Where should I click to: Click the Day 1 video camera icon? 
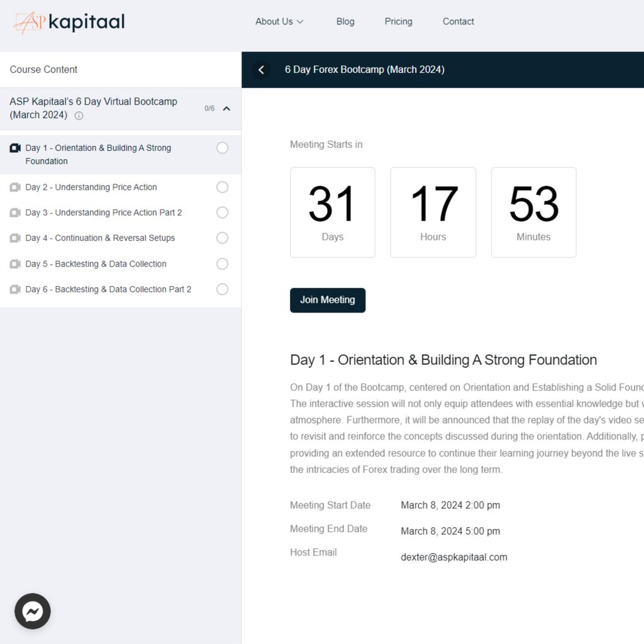click(x=15, y=148)
